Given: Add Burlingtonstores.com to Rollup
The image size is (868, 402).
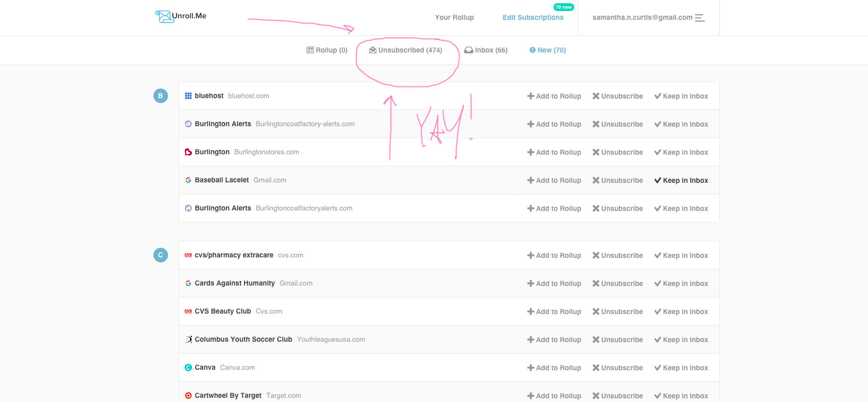Looking at the screenshot, I should [554, 152].
